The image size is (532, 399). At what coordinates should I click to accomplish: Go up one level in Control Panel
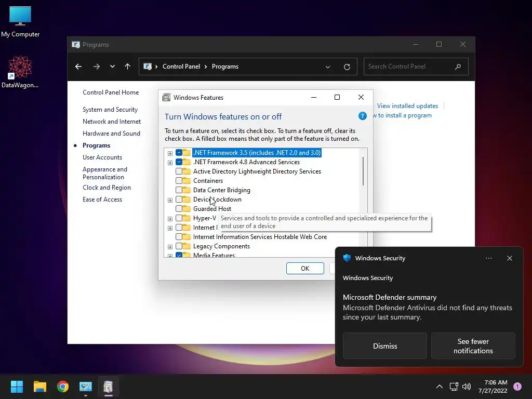128,66
